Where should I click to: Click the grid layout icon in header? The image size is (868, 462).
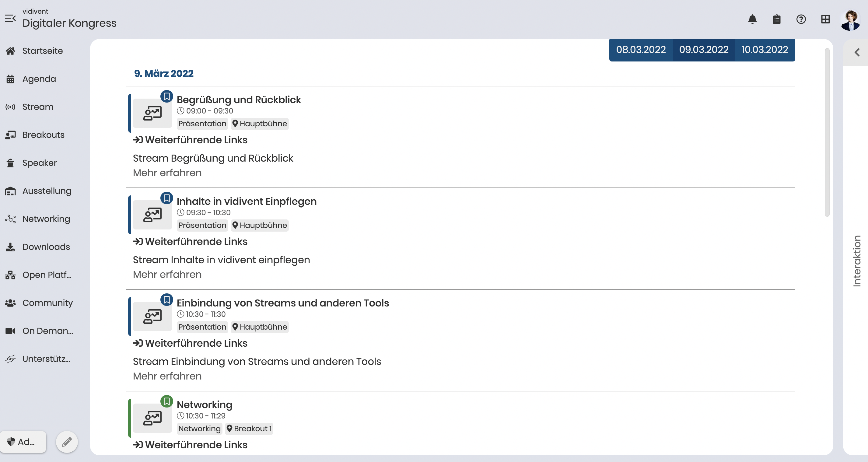[825, 19]
